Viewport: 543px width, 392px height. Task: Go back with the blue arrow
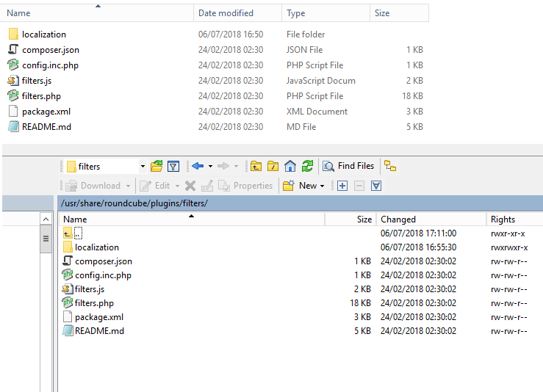(198, 166)
